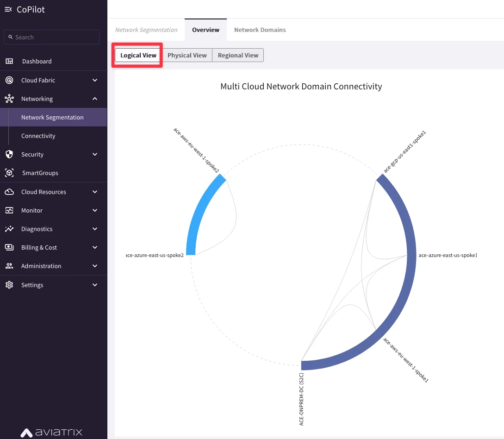Viewport: 504px width, 439px height.
Task: Click the Settings gear icon
Action: click(x=9, y=285)
